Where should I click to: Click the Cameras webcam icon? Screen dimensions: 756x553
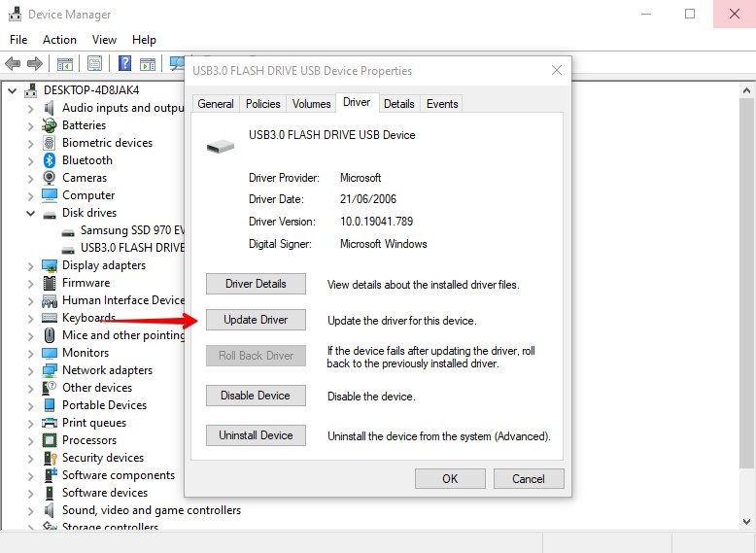pos(50,178)
